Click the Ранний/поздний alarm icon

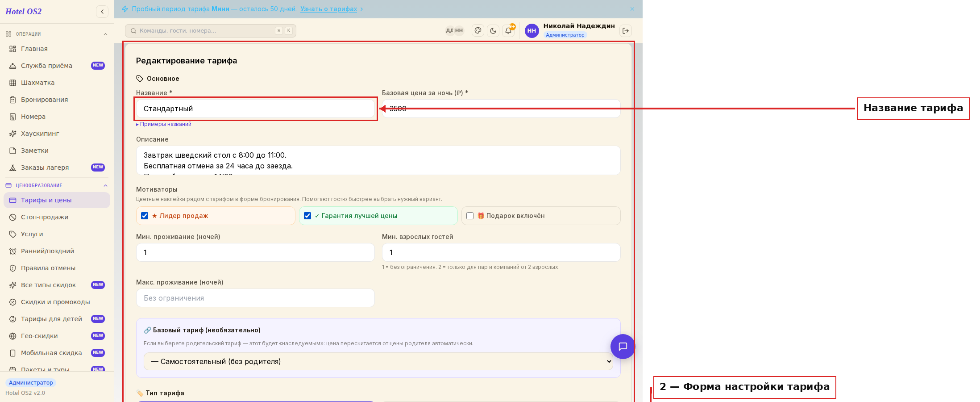(13, 251)
